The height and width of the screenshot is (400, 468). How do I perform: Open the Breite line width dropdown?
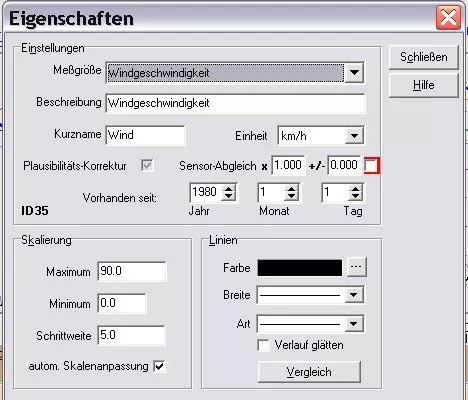(353, 295)
